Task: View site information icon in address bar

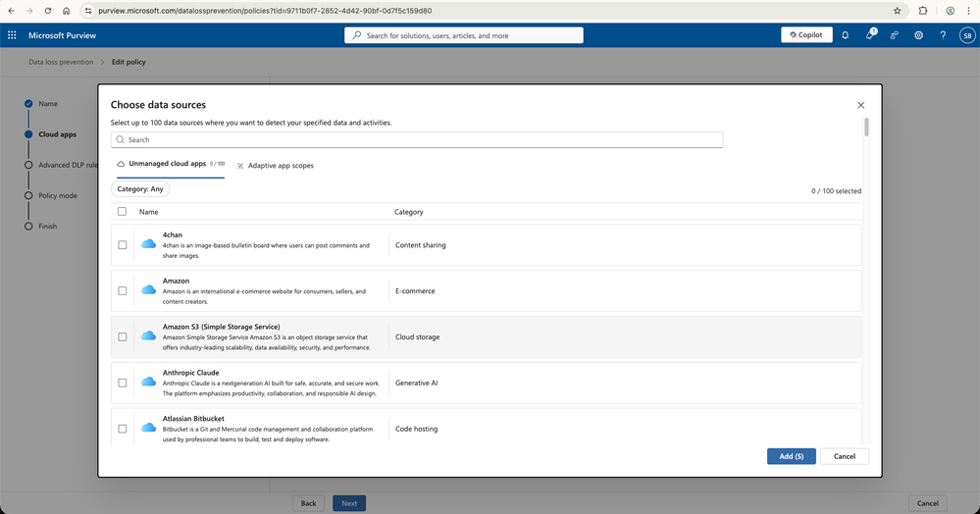Action: [88, 11]
